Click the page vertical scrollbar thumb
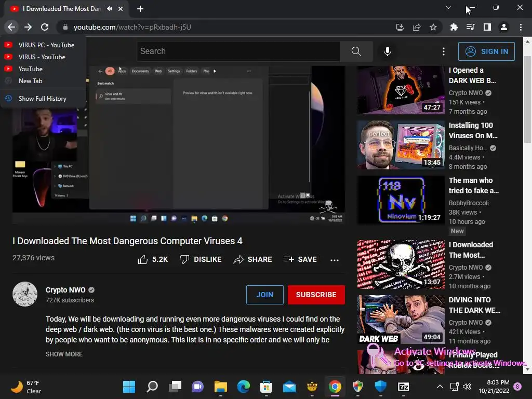 [527, 98]
